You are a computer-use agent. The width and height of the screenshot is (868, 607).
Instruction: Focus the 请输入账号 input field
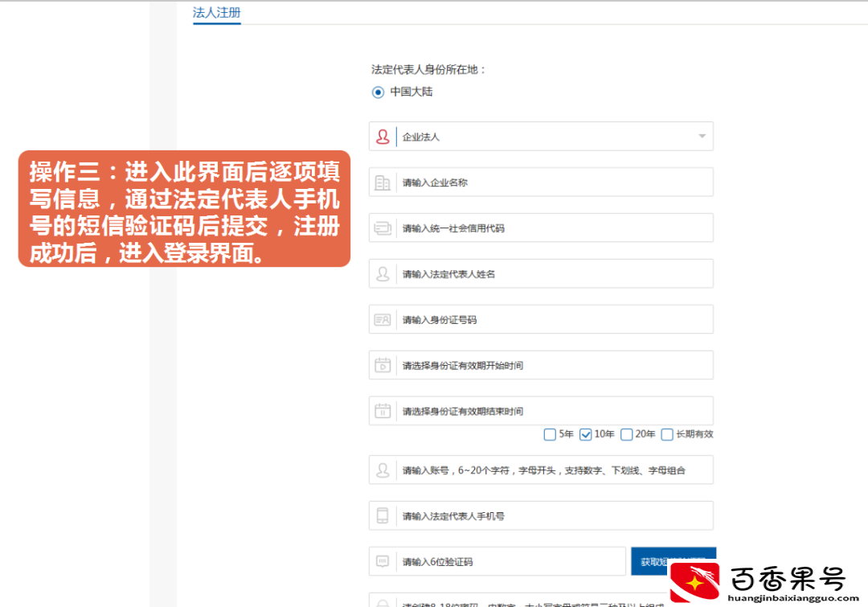click(x=541, y=470)
